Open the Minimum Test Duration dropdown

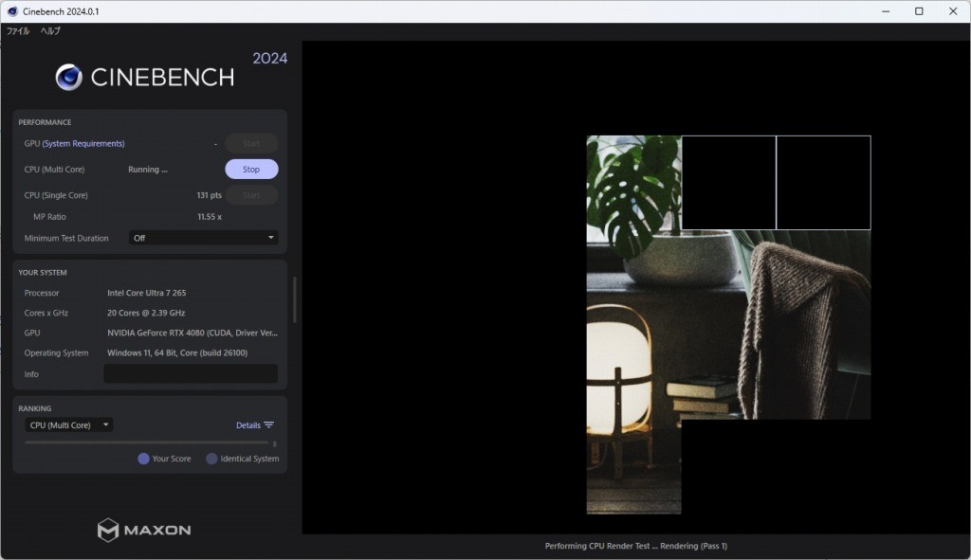[x=203, y=238]
